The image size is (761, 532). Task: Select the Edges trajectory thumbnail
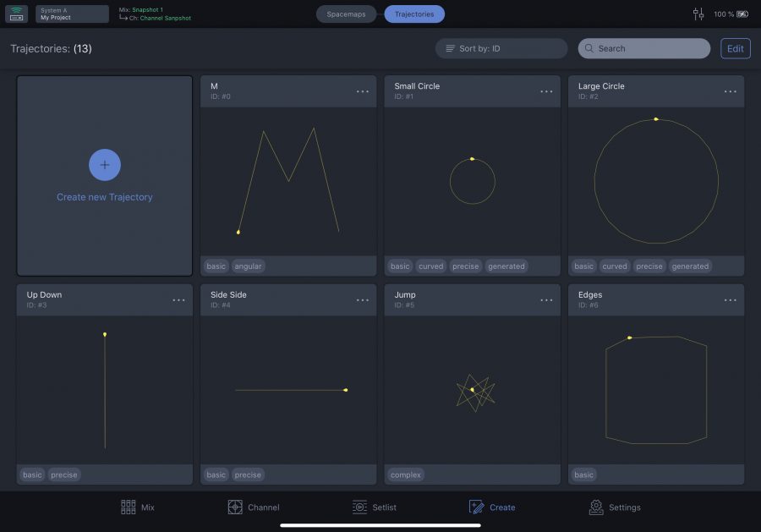click(x=656, y=390)
